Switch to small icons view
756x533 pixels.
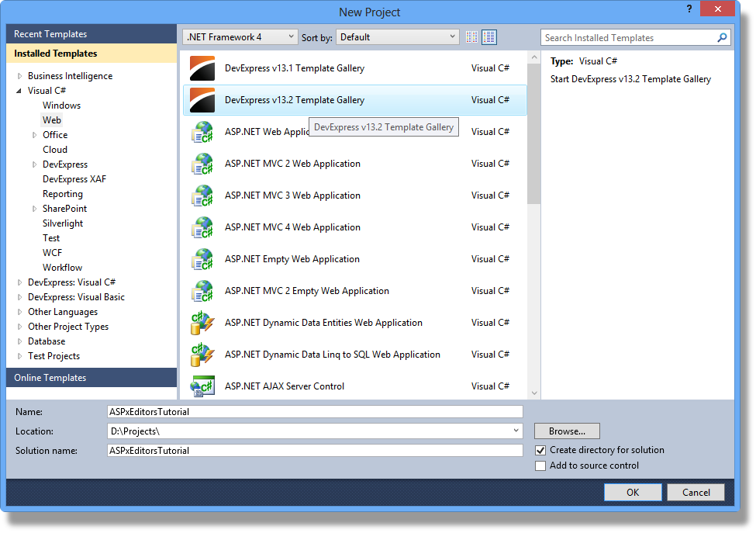coord(471,37)
